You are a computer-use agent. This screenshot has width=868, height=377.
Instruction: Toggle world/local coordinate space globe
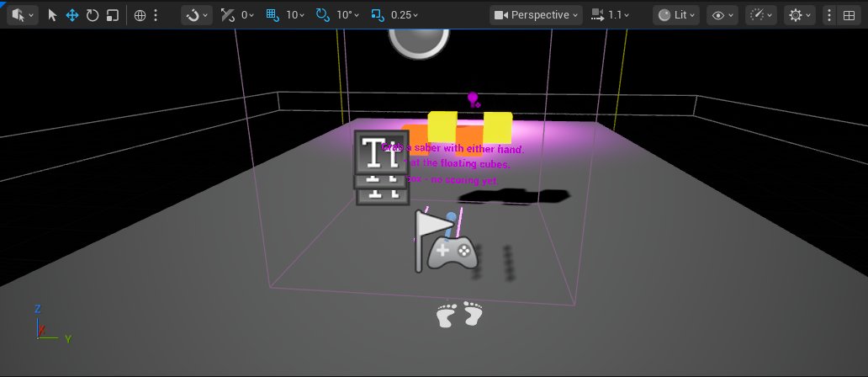140,15
